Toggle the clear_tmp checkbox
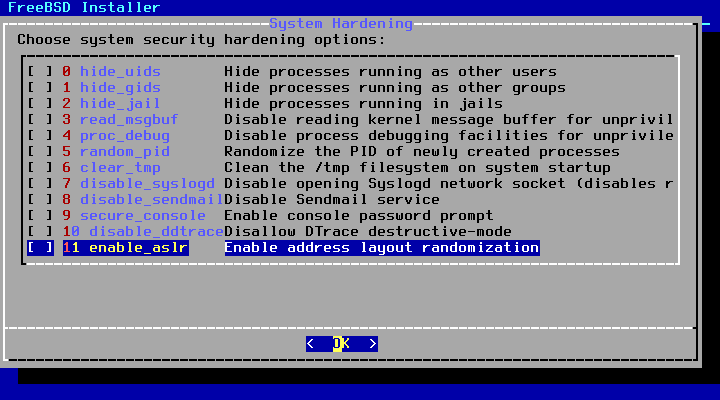Screen dimensions: 720x400 40,168
